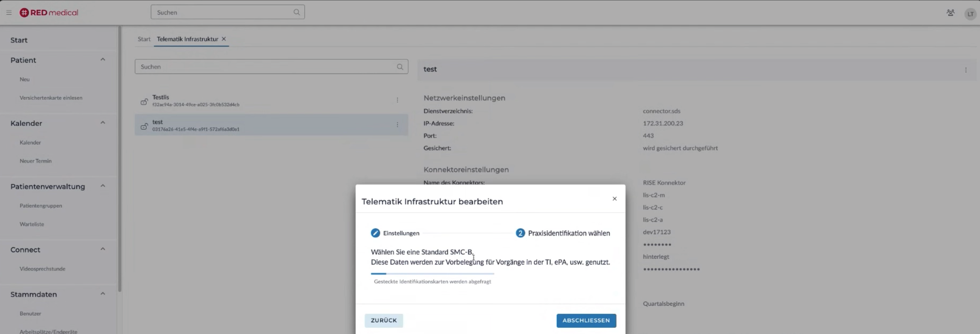Close the Telematik Infrastruktur tab
This screenshot has width=980, height=334.
224,39
